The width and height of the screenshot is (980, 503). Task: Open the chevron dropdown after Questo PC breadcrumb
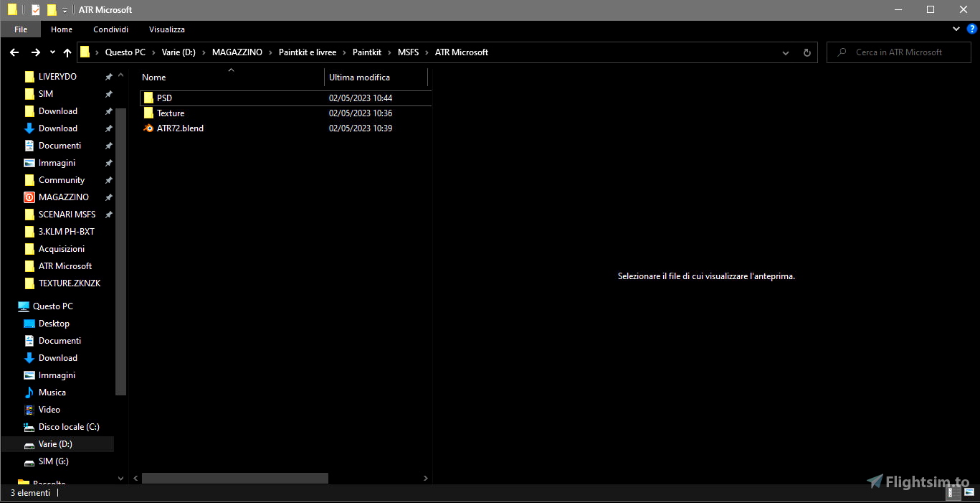point(153,52)
